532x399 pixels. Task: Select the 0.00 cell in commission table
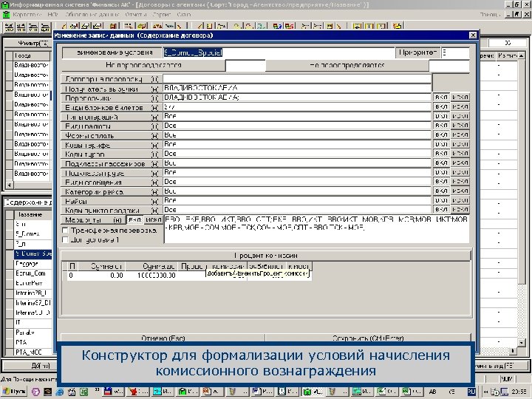pyautogui.click(x=100, y=276)
